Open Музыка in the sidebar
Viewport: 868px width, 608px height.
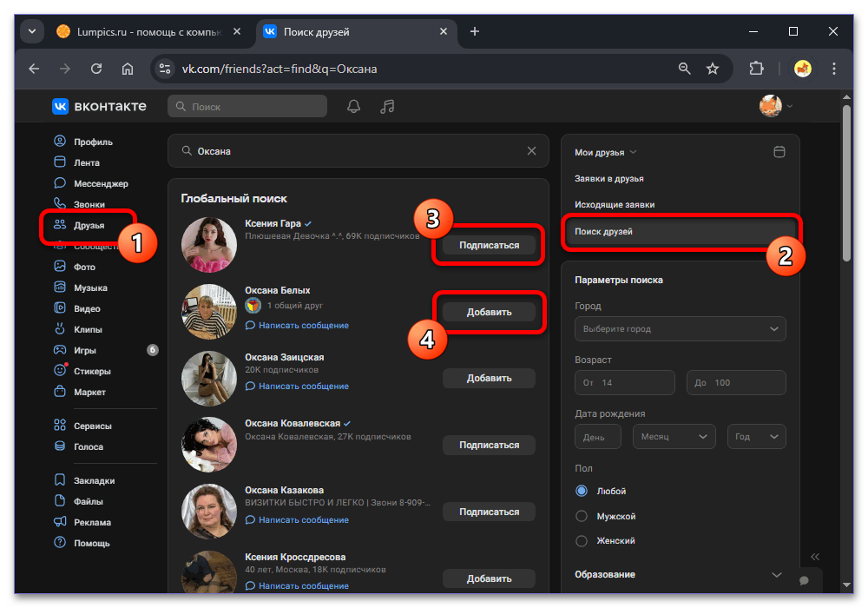coord(81,288)
